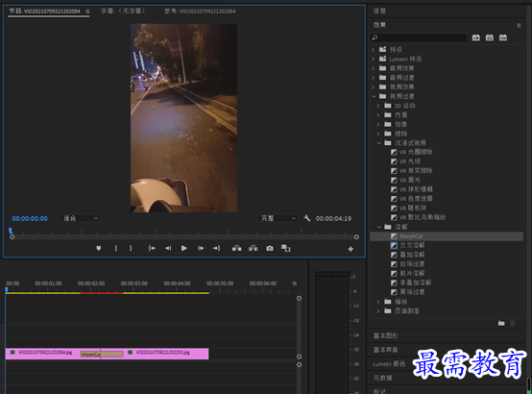
Task: Click the Mark In bracket icon
Action: [x=116, y=248]
